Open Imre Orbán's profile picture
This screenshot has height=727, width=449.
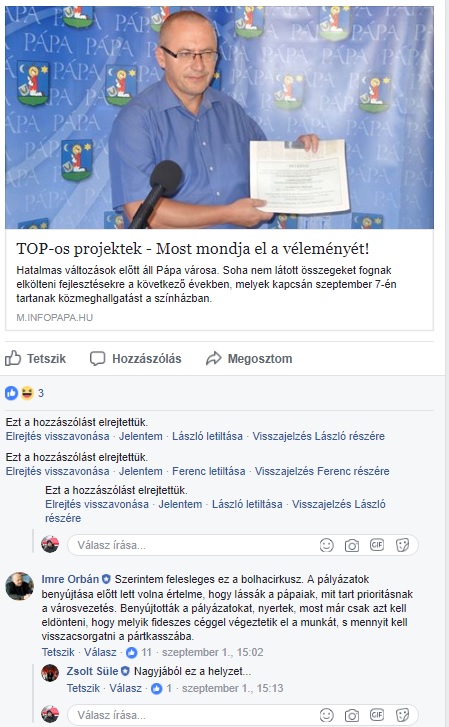click(19, 586)
